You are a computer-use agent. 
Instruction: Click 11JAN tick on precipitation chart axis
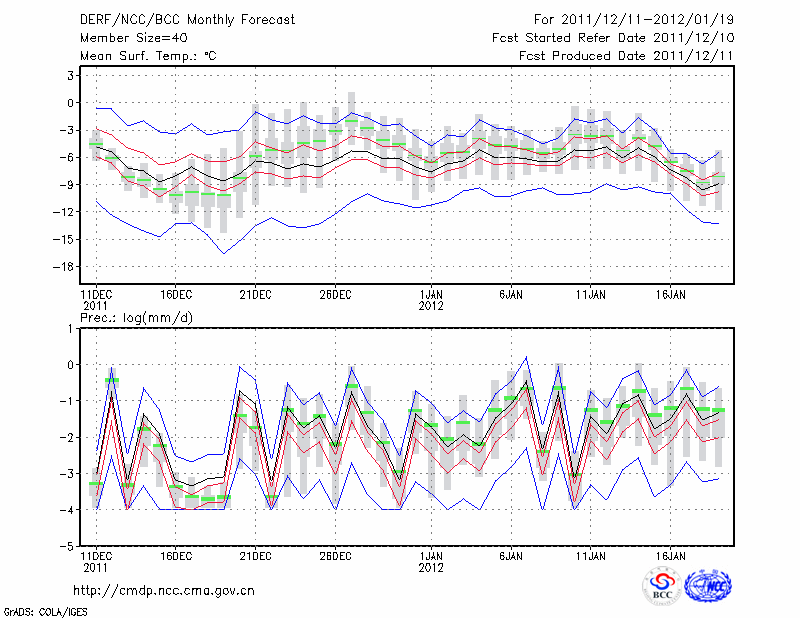click(x=591, y=555)
